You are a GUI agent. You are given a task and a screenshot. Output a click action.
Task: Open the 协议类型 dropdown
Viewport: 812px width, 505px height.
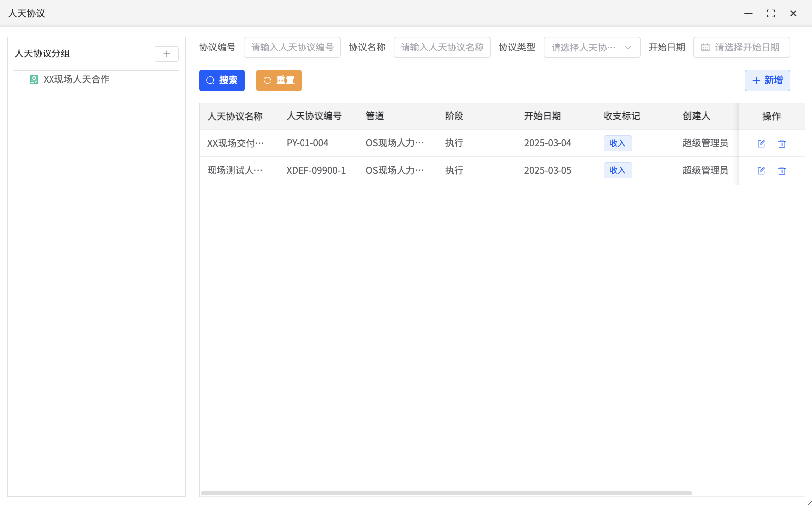592,48
